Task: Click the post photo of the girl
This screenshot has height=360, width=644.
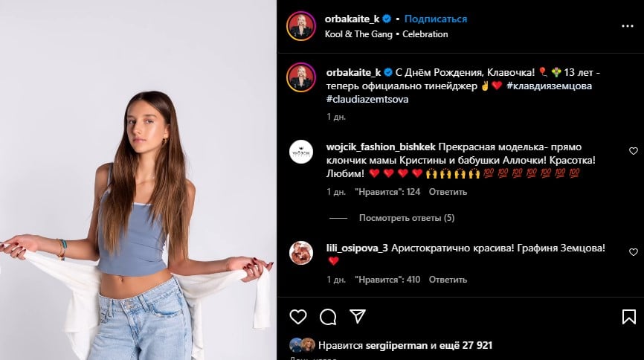Action: [x=138, y=180]
